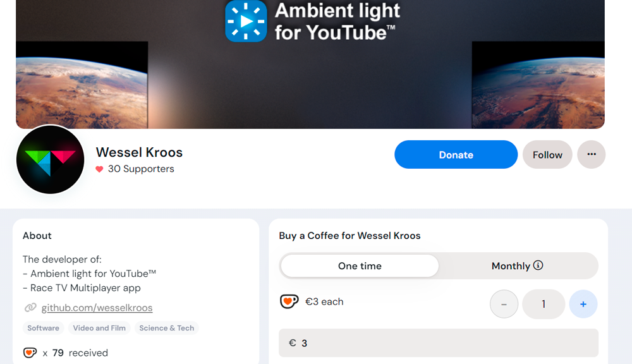Click the Monthly info icon

(x=538, y=265)
